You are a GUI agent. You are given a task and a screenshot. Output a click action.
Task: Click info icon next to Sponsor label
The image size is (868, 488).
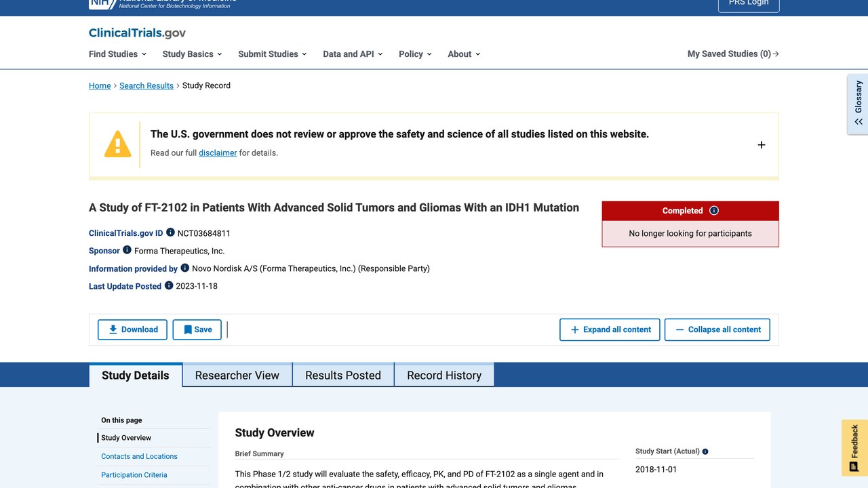pos(127,250)
